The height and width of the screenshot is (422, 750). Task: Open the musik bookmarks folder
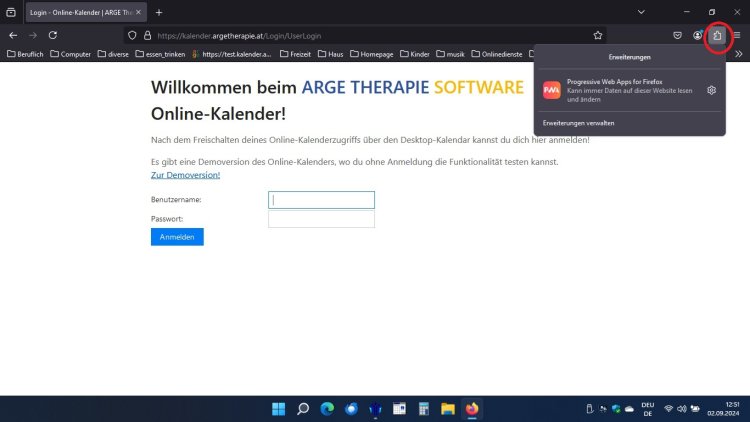point(451,54)
